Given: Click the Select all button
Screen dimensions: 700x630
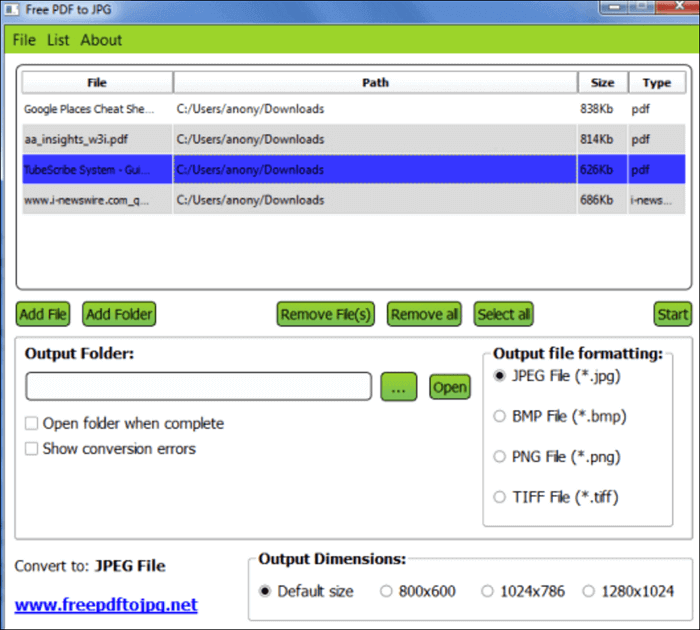Looking at the screenshot, I should pyautogui.click(x=504, y=314).
